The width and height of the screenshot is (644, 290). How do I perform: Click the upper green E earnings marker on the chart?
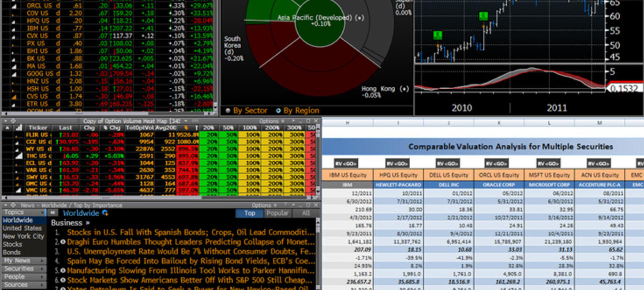pyautogui.click(x=483, y=16)
